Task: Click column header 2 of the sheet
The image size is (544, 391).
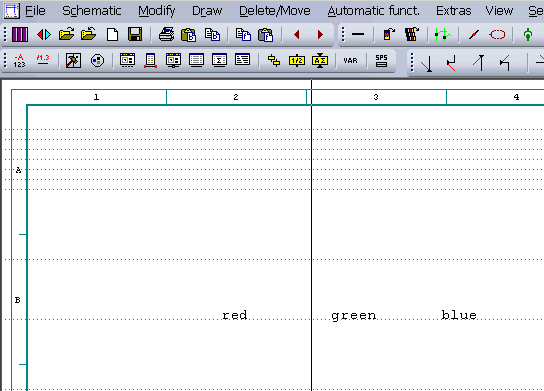Action: tap(236, 97)
